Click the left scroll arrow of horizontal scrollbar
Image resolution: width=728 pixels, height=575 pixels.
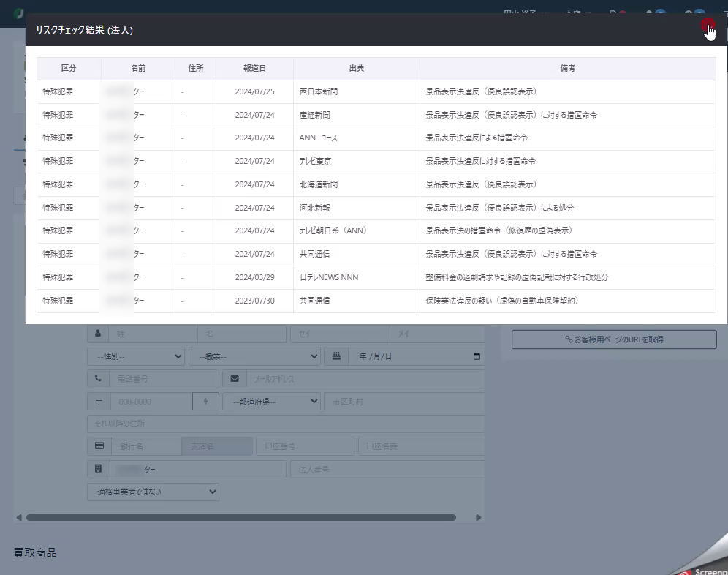point(19,517)
